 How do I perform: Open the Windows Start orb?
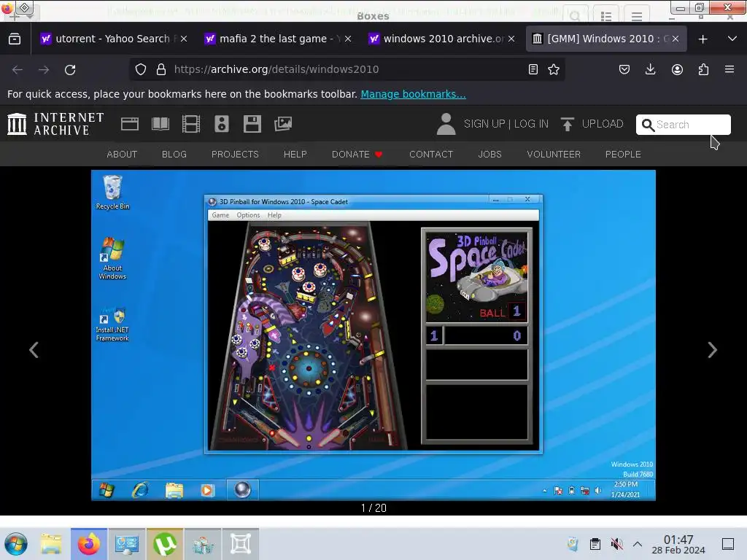(x=16, y=544)
